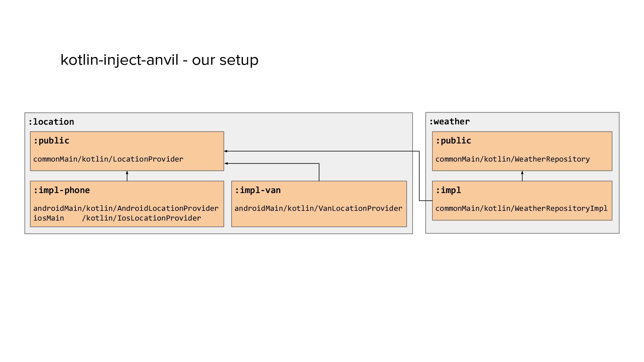Click the AndroidLocationProvider path line
Viewport: 644px width, 362px height.
126,208
